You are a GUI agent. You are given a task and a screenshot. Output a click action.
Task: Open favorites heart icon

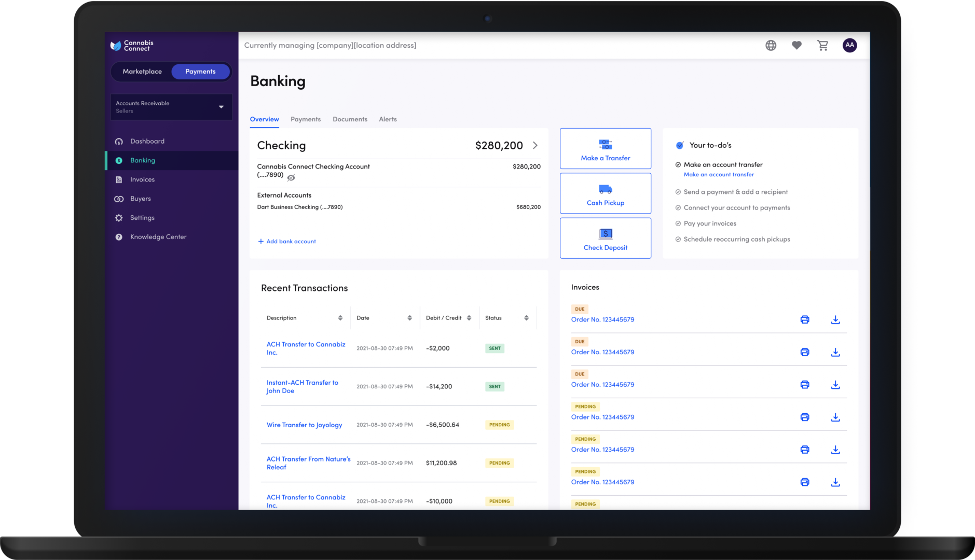(x=797, y=45)
